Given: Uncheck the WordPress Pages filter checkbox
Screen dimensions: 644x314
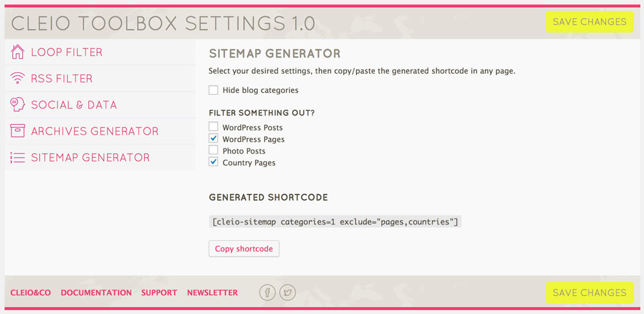Looking at the screenshot, I should [x=213, y=138].
